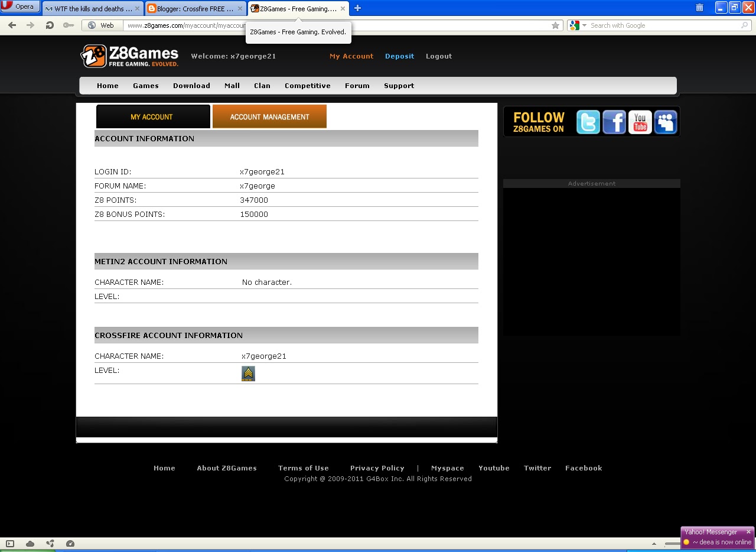Image resolution: width=756 pixels, height=552 pixels.
Task: Click the Metin2 'No character.' text
Action: pyautogui.click(x=267, y=283)
